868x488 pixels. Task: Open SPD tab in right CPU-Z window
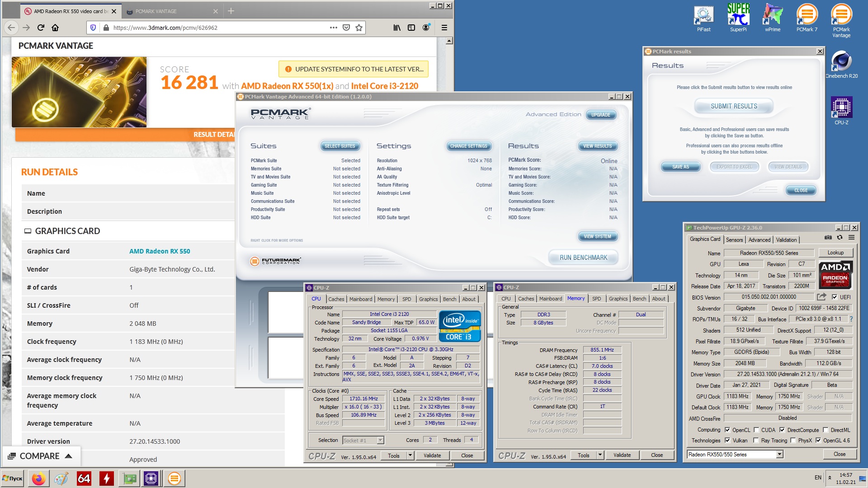[x=596, y=299]
